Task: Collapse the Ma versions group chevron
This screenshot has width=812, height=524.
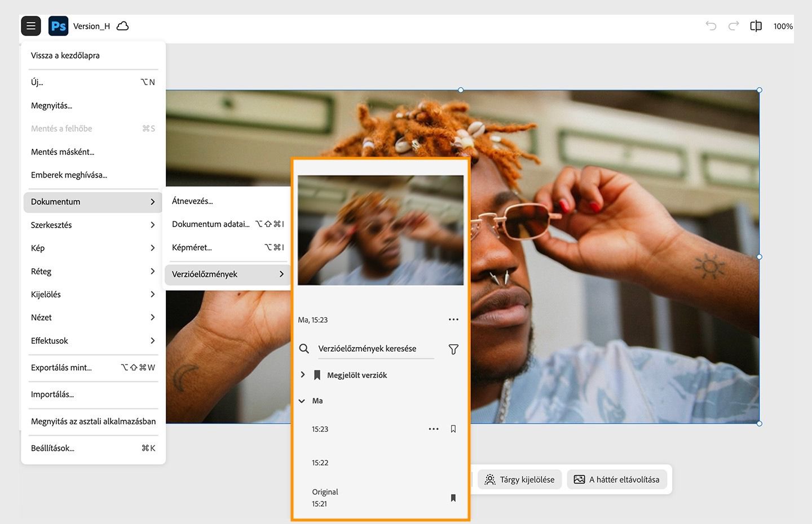Action: click(302, 401)
